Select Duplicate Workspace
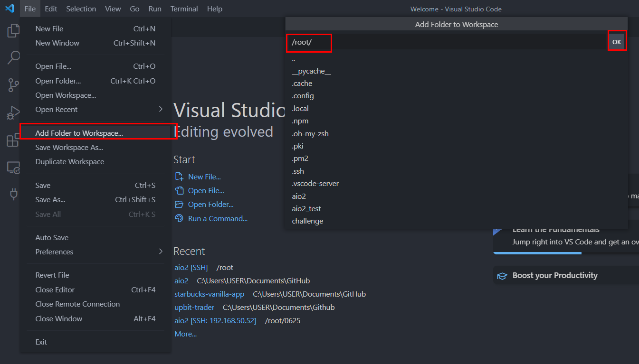Screen dimensions: 639x364 [x=95, y=161]
